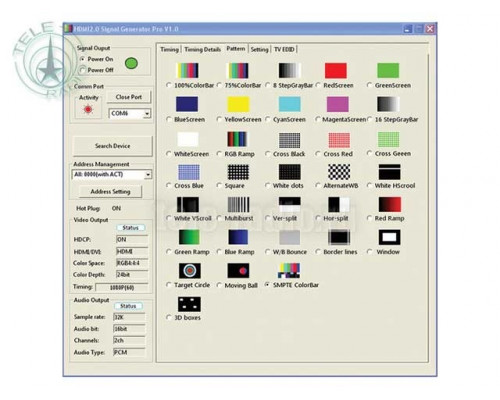This screenshot has width=500, height=400.
Task: Click the GreenScreen pattern thumbnail
Action: pos(388,70)
